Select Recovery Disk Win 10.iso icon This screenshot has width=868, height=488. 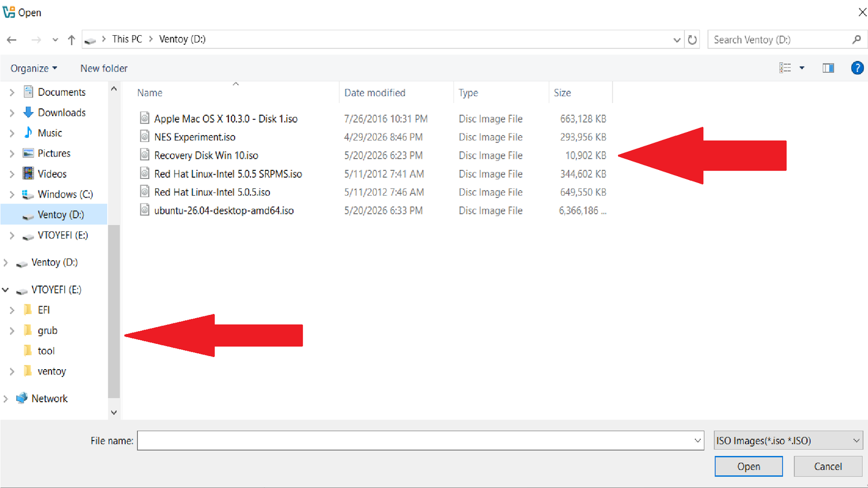145,155
